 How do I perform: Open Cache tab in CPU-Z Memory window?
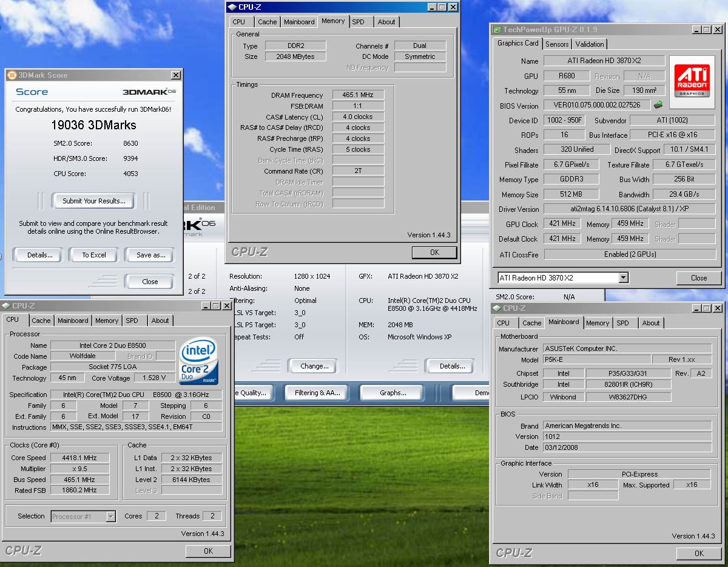click(x=268, y=22)
